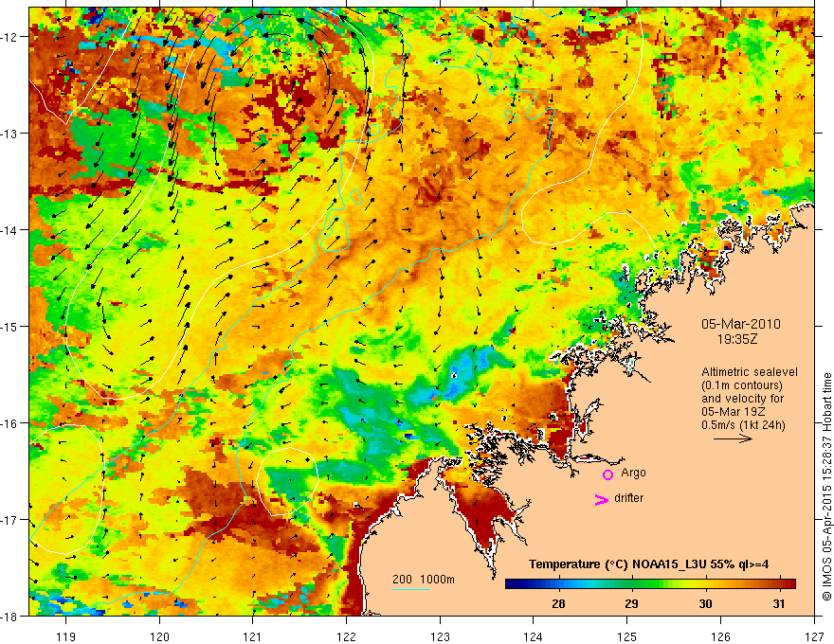Image resolution: width=834 pixels, height=644 pixels.
Task: Click "(0.1m contours)" text
Action: point(742,385)
